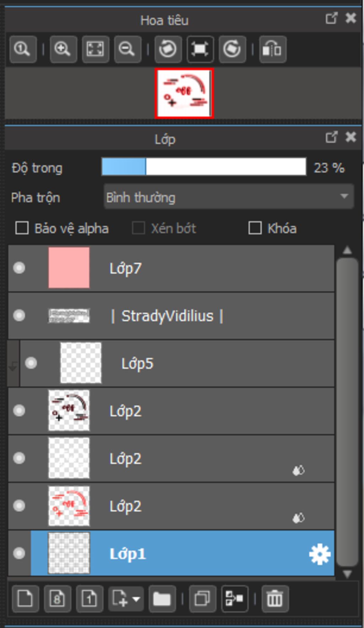Rotate the canvas view right
The image size is (364, 628).
coord(232,49)
